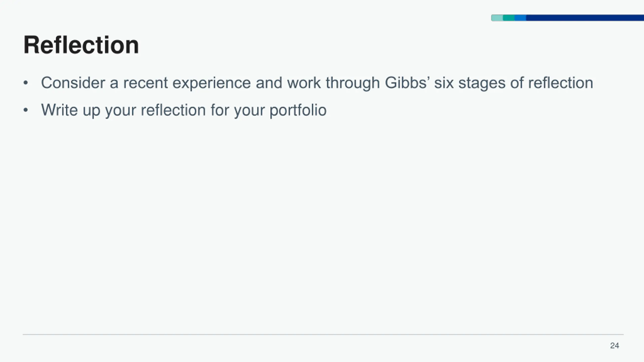The image size is (644, 362).
Task: Click the bullet marker before "Consider"
Action: (25, 83)
